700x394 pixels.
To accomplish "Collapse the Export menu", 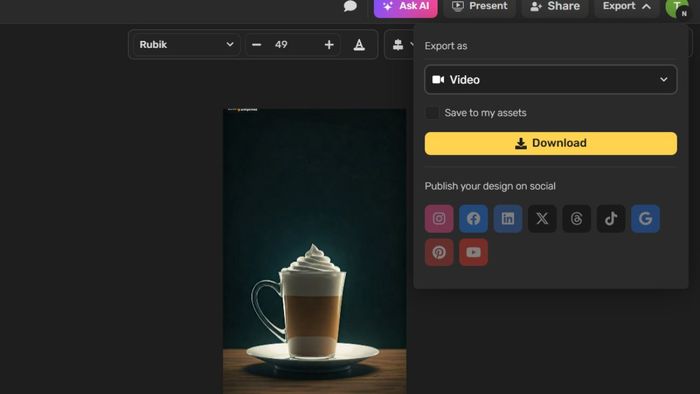I will (x=626, y=7).
